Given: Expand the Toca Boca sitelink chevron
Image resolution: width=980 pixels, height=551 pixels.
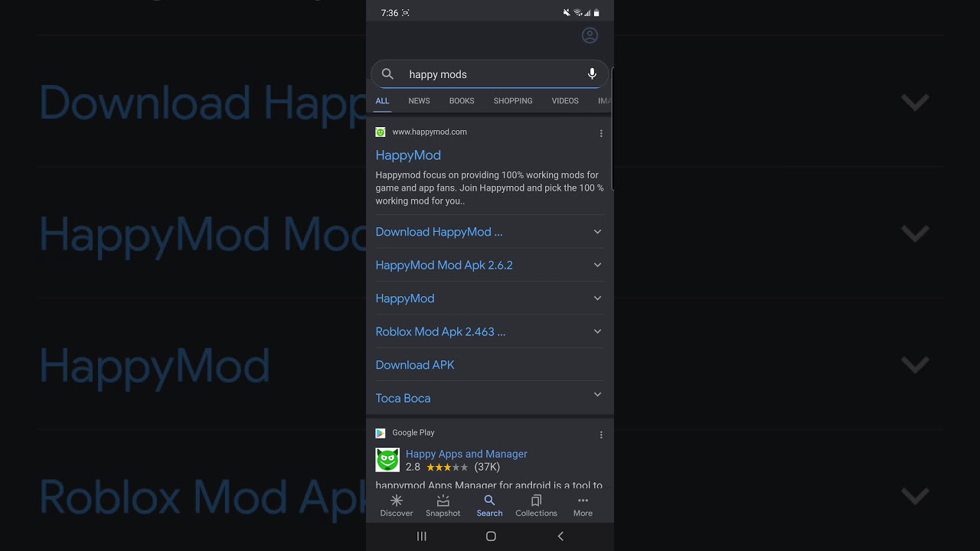Looking at the screenshot, I should (598, 395).
